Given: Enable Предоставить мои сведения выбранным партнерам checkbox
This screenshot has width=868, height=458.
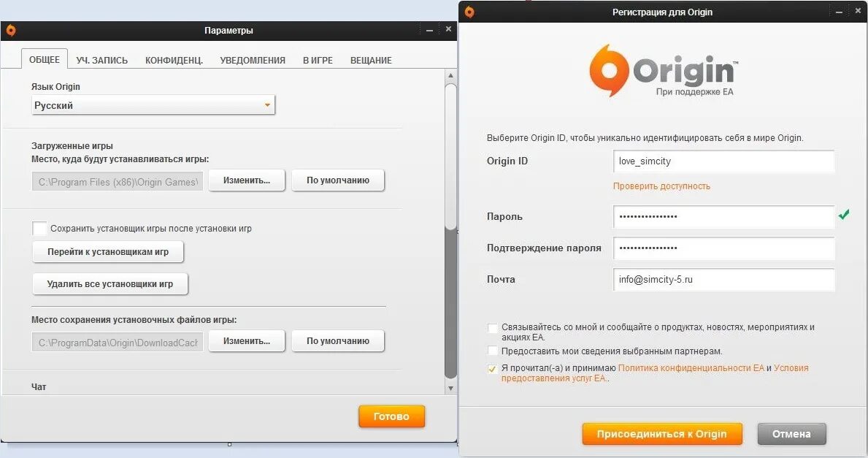Looking at the screenshot, I should click(x=492, y=351).
